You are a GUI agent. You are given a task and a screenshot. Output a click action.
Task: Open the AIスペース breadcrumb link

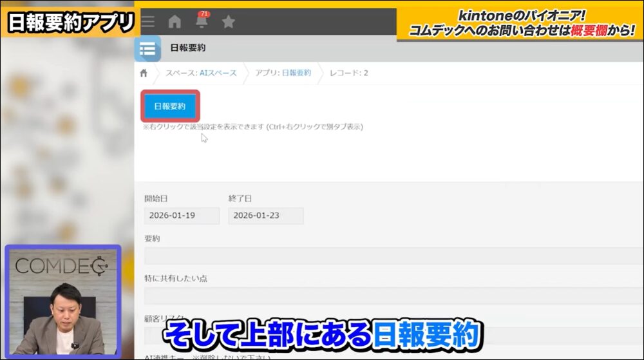(x=201, y=73)
